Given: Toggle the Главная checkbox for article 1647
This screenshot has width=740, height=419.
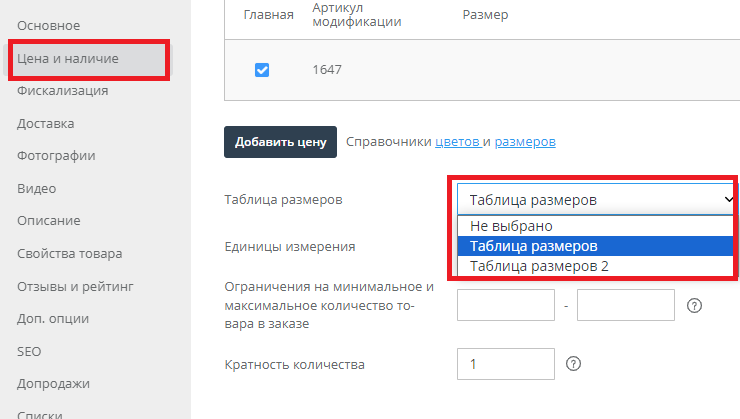Looking at the screenshot, I should tap(262, 70).
